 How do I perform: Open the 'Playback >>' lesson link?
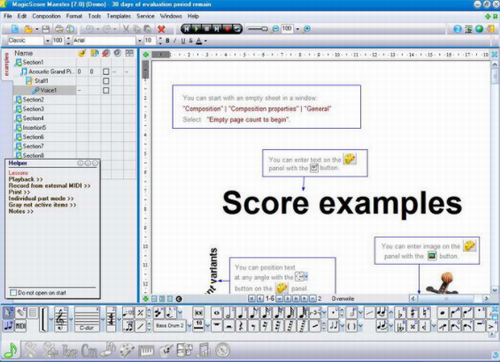[26, 179]
